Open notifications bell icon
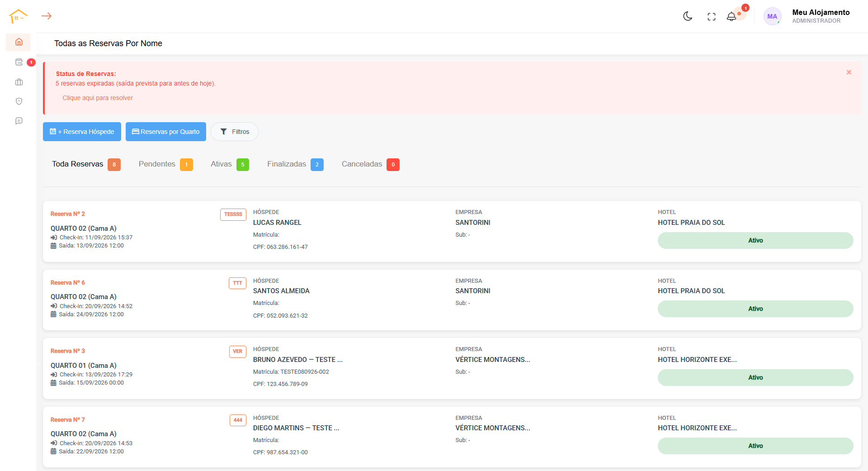868x471 pixels. (x=731, y=17)
